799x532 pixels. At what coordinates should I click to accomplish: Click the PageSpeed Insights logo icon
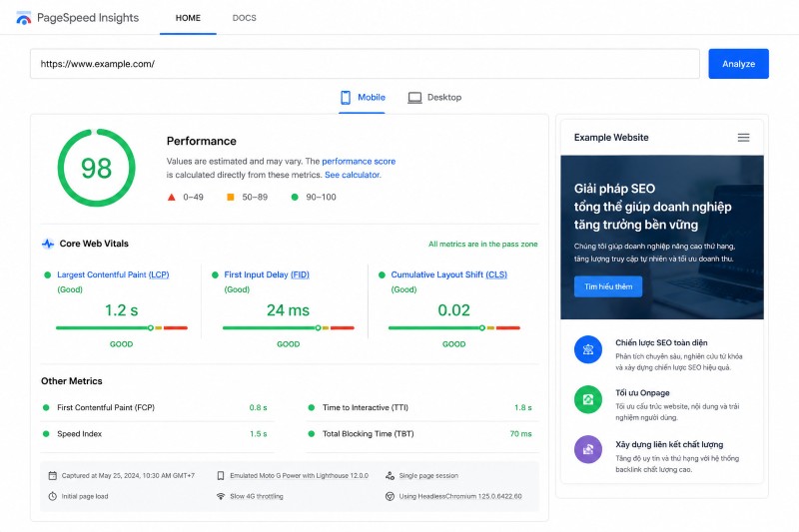click(x=23, y=18)
